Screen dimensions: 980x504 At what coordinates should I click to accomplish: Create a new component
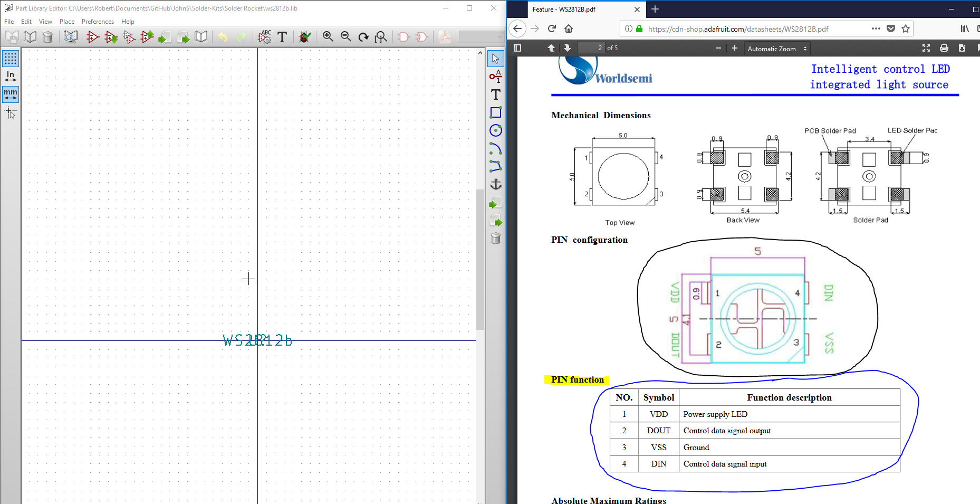pos(93,37)
